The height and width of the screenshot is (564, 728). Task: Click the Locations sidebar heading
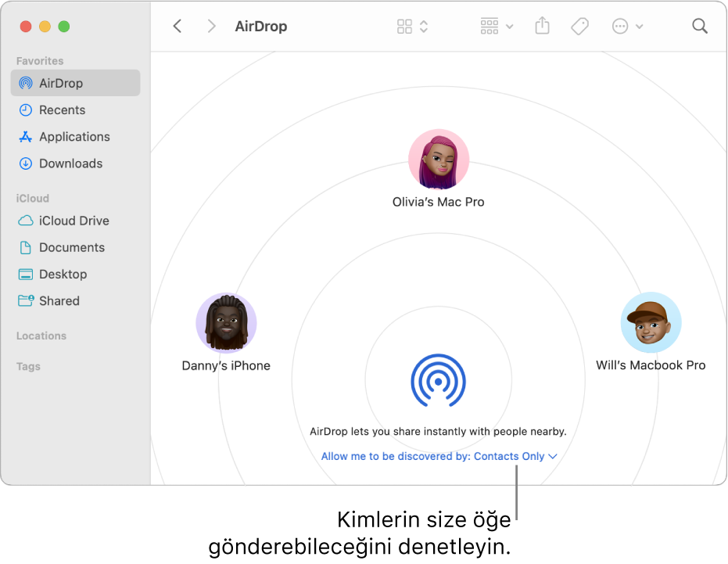(41, 336)
